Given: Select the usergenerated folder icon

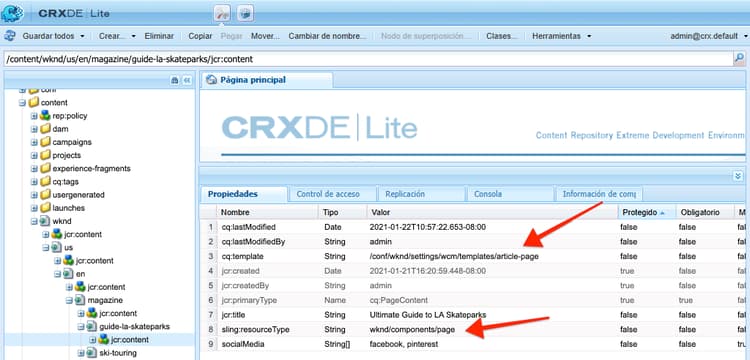Looking at the screenshot, I should tap(45, 195).
